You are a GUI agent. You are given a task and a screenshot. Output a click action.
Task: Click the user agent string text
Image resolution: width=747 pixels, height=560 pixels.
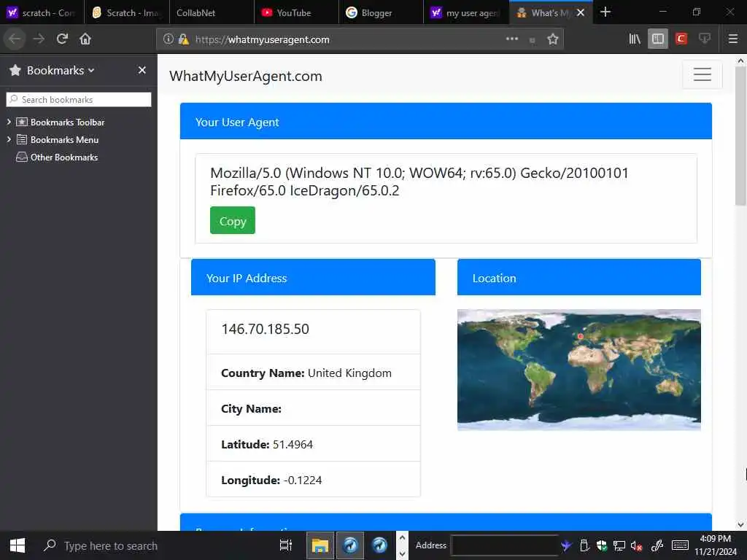(419, 182)
